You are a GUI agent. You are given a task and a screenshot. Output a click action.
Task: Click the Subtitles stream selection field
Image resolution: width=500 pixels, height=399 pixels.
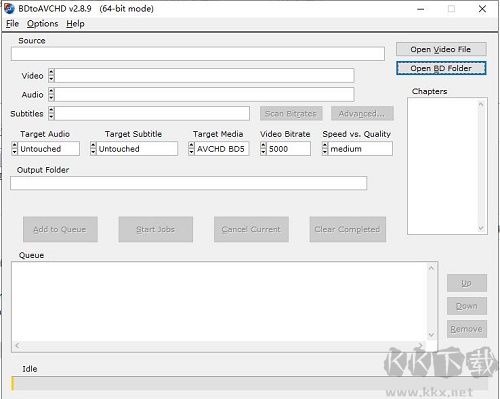(152, 113)
